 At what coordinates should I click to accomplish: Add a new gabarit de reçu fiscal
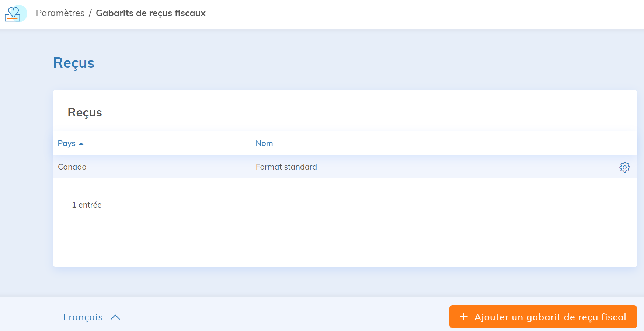[x=543, y=317]
